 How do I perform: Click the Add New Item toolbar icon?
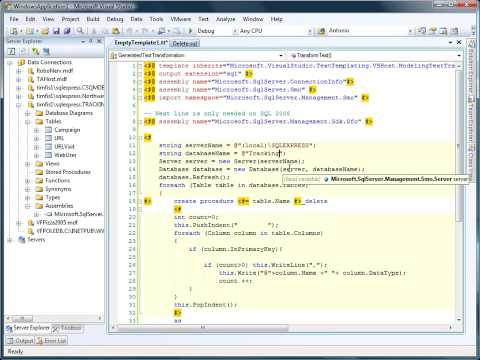[30, 31]
